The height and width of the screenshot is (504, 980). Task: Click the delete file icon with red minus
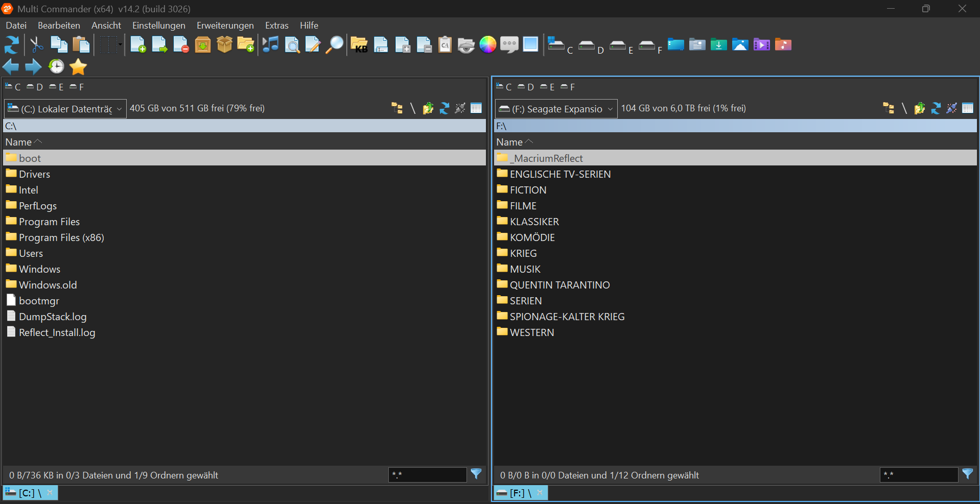tap(181, 45)
